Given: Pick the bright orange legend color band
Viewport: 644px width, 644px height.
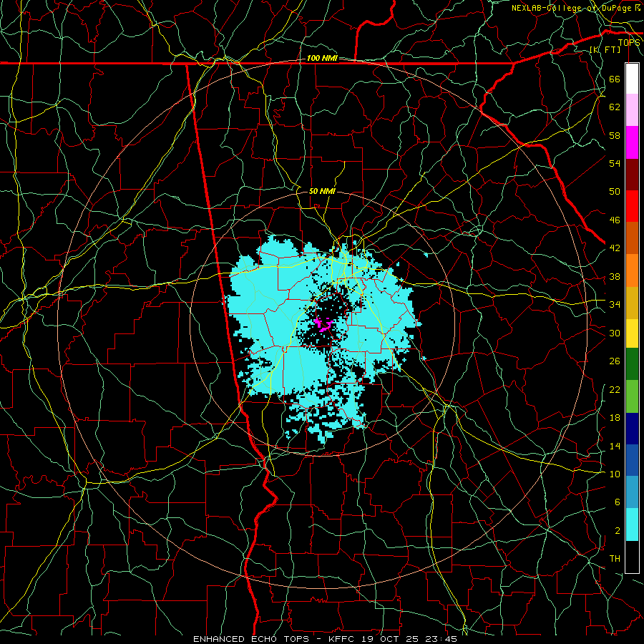Looking at the screenshot, I should pyautogui.click(x=632, y=270).
